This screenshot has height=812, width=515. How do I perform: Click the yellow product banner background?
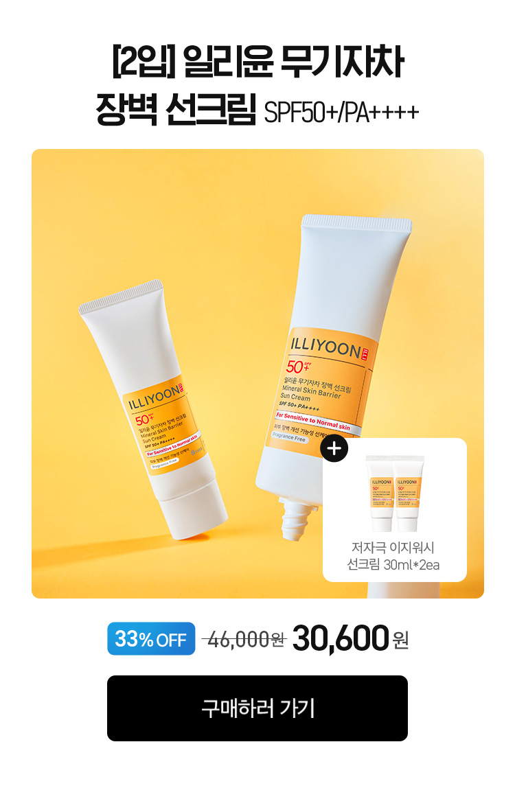click(155, 218)
